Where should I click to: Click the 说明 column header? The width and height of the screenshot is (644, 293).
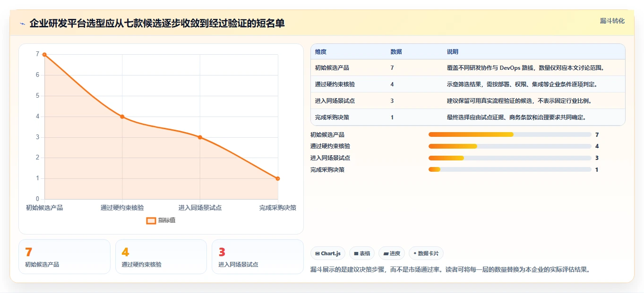(453, 52)
